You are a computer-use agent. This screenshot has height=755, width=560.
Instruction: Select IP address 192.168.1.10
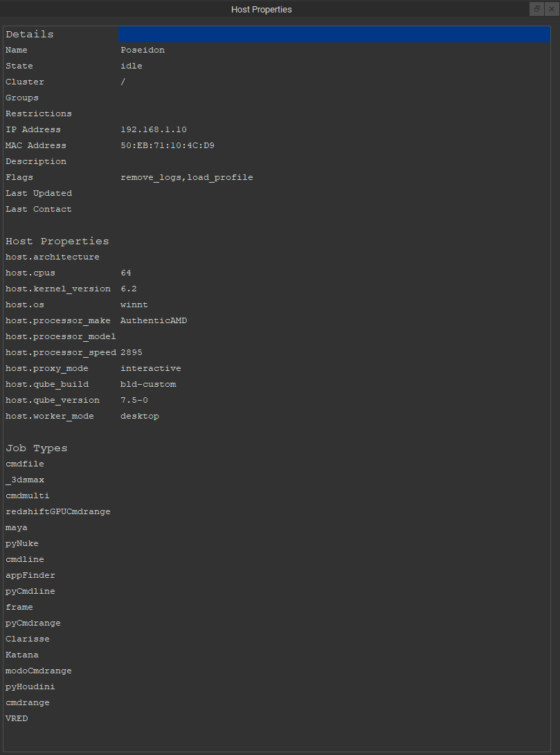tap(154, 130)
